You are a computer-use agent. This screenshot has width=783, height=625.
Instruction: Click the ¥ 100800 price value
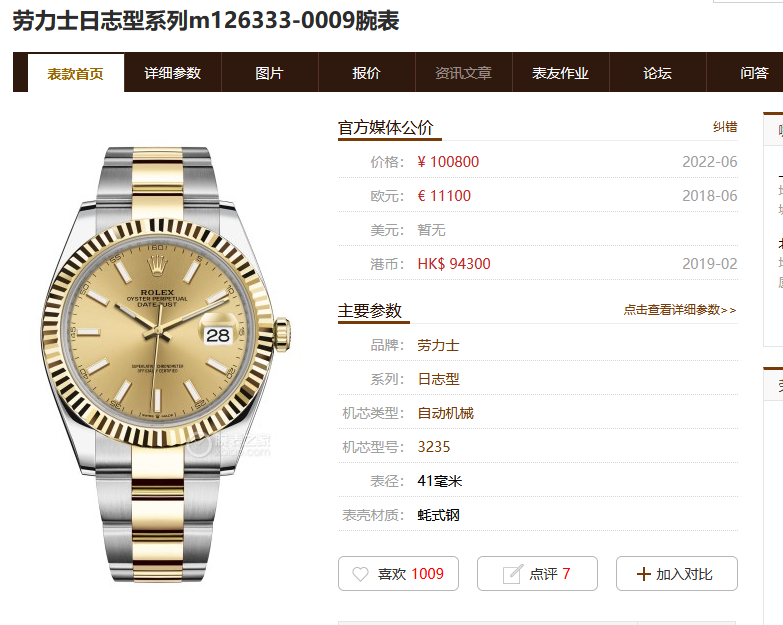(448, 162)
